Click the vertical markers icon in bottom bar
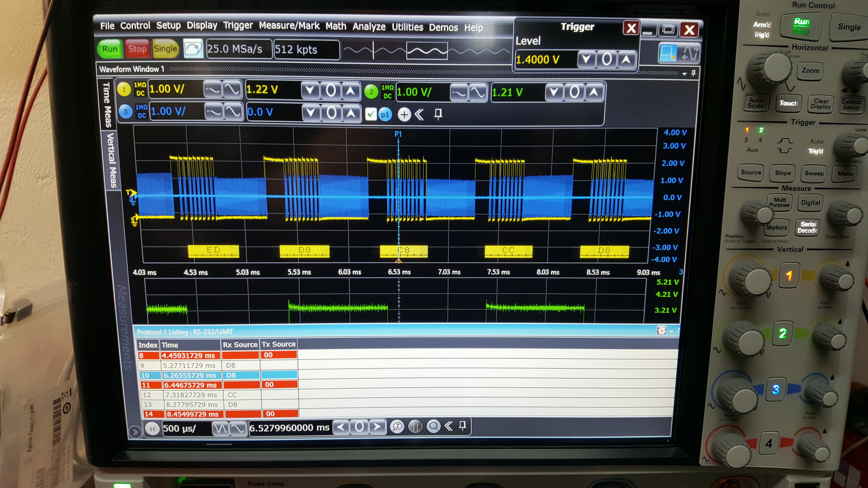 pos(415,427)
